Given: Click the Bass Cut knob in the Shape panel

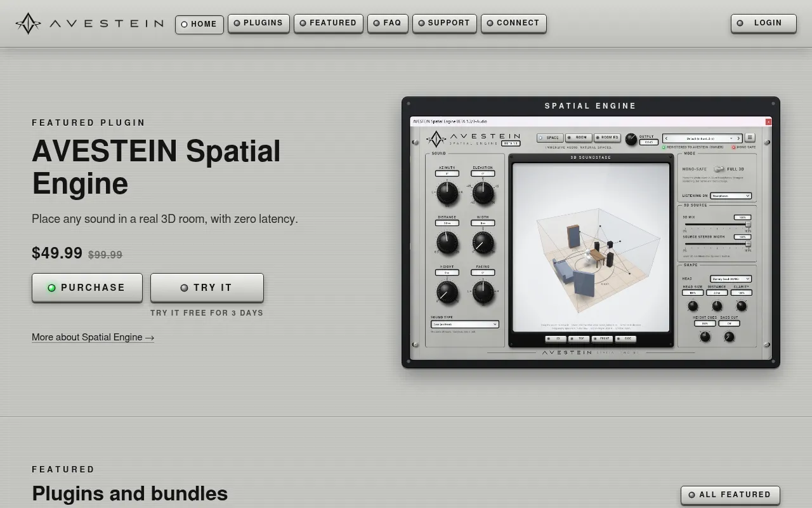Looking at the screenshot, I should click(729, 337).
